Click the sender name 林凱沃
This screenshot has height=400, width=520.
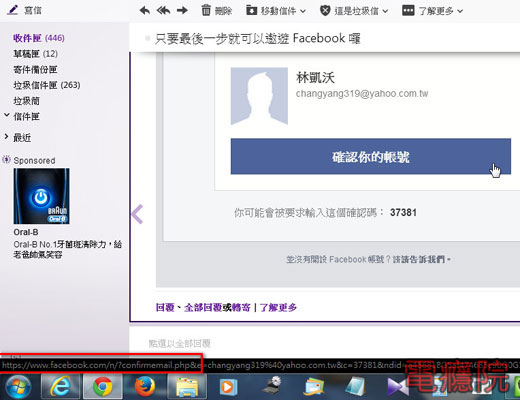(315, 78)
